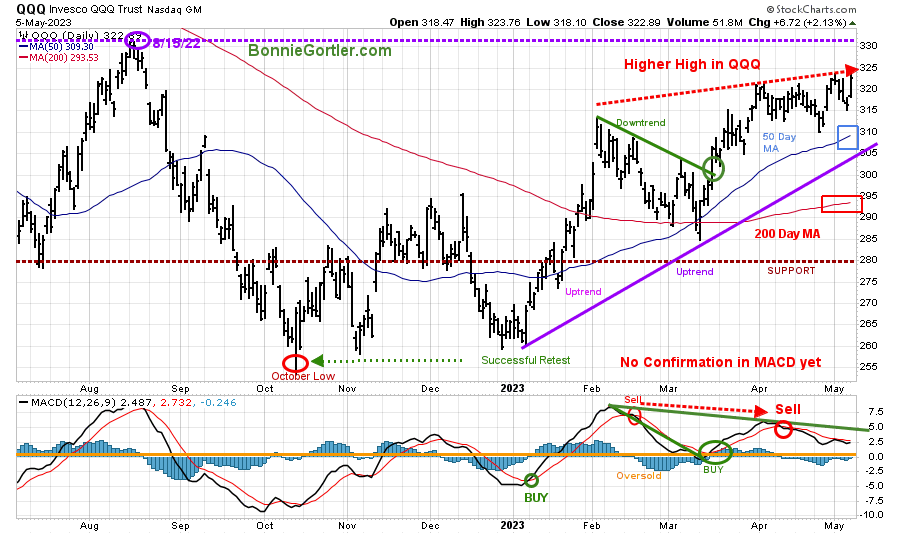The image size is (900, 534).
Task: Click Dec on the price chart date axis
Action: (x=430, y=389)
